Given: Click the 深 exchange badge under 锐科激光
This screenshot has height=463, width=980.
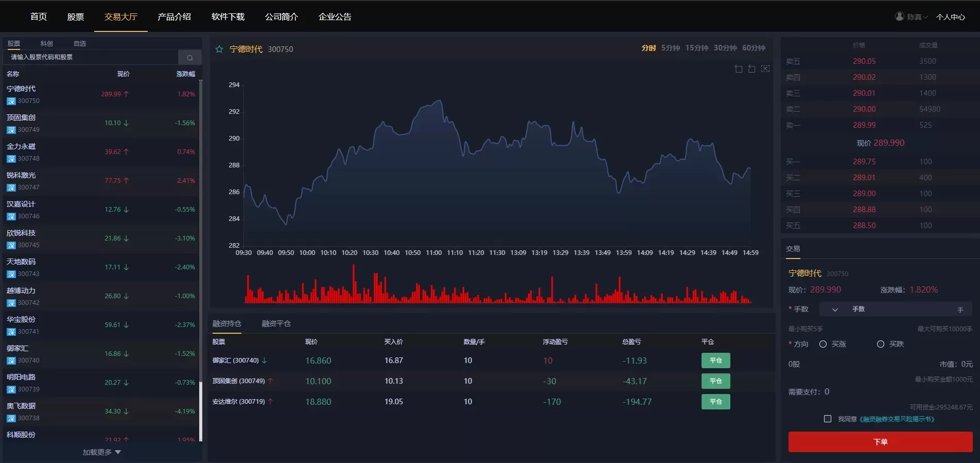Looking at the screenshot, I should [11, 188].
